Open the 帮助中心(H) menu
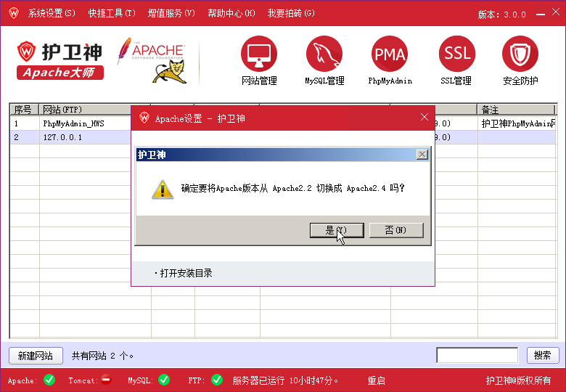The height and width of the screenshot is (392, 566). tap(231, 13)
